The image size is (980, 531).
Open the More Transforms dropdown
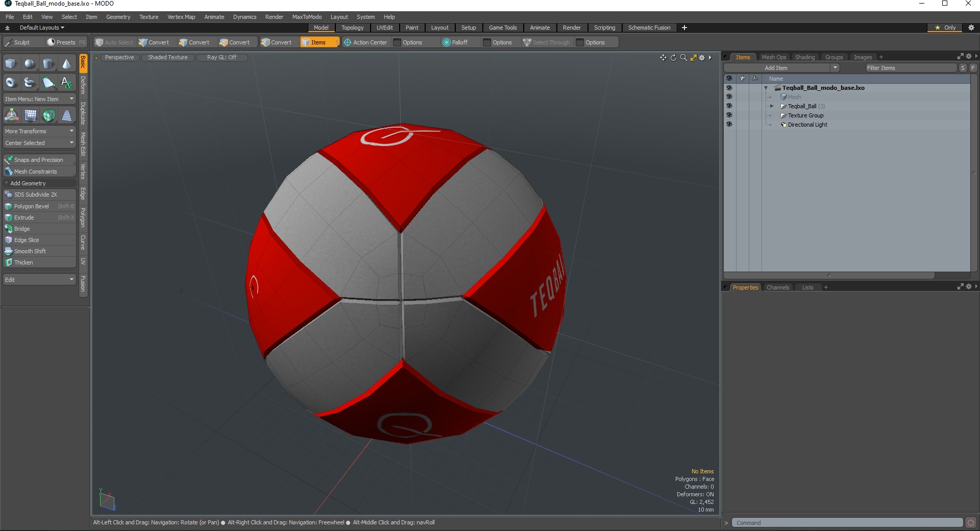pyautogui.click(x=39, y=131)
